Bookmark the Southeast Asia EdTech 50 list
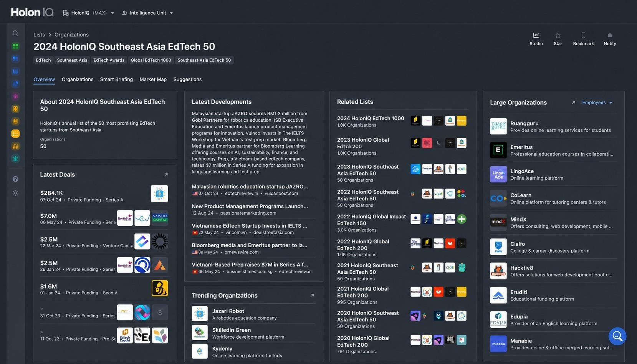This screenshot has width=637, height=364. tap(583, 39)
